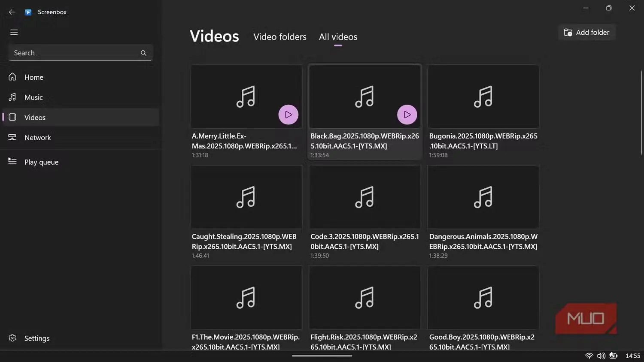644x362 pixels.
Task: Open the Music section
Action: pyautogui.click(x=80, y=97)
